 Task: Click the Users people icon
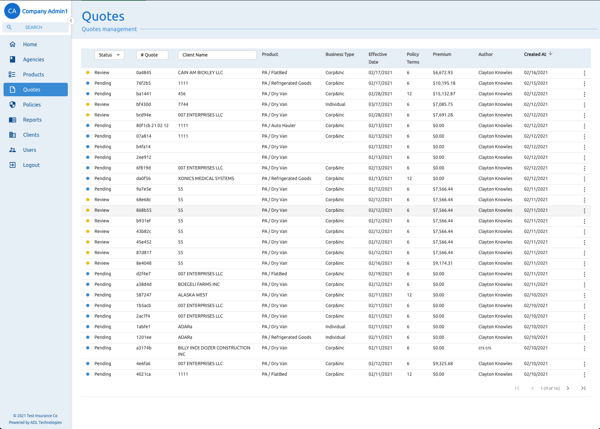pos(13,150)
